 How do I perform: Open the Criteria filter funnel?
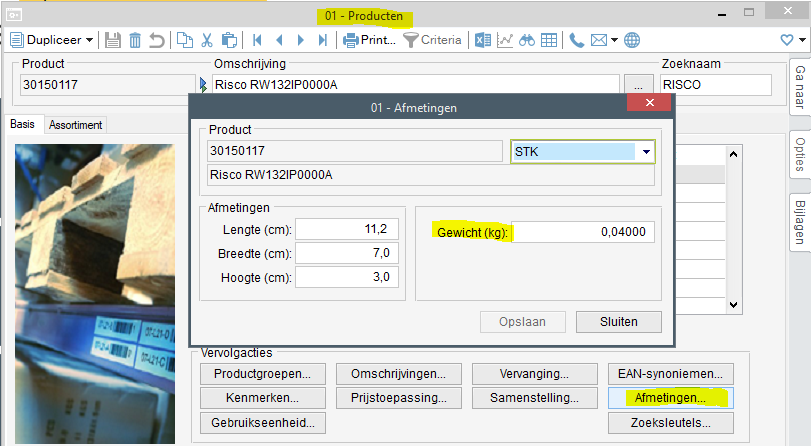click(x=410, y=40)
